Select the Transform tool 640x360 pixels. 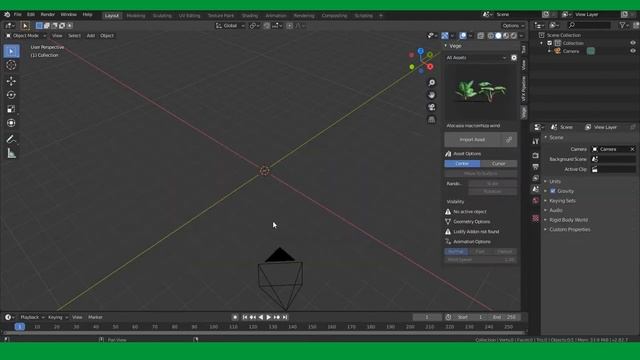pos(11,123)
